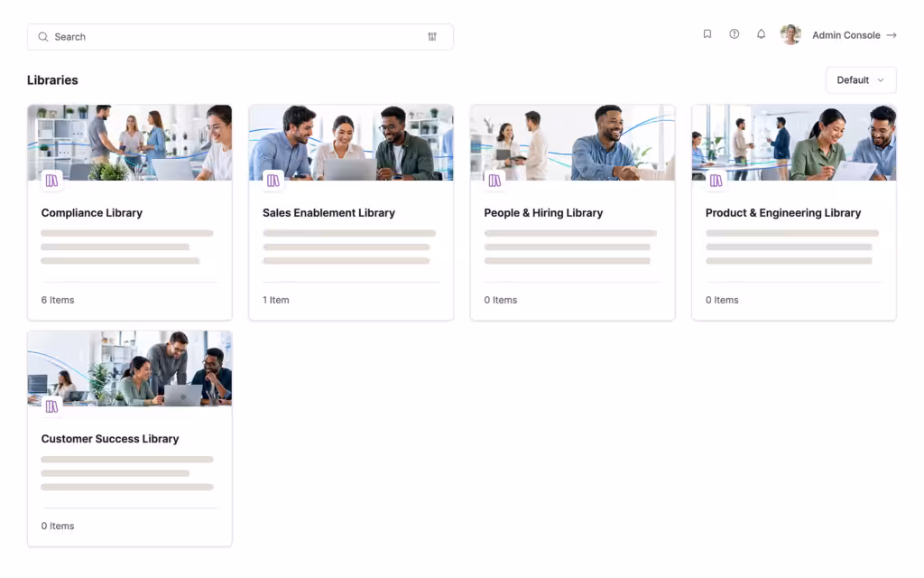This screenshot has height=578, width=924.
Task: Open the help question-mark icon
Action: [x=735, y=34]
